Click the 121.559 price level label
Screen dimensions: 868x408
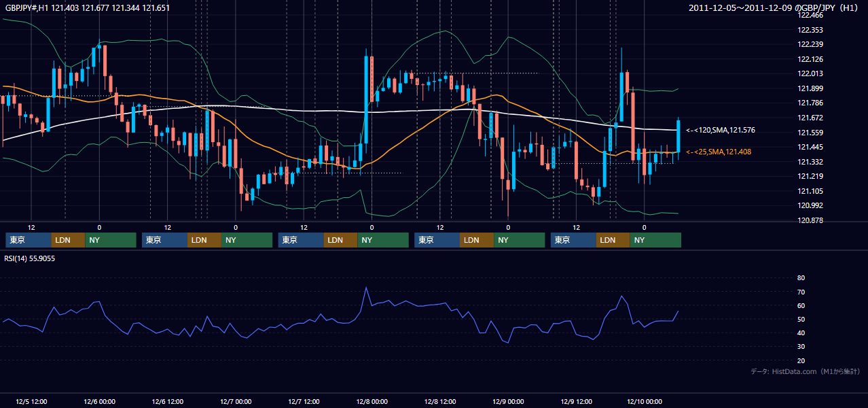click(809, 133)
